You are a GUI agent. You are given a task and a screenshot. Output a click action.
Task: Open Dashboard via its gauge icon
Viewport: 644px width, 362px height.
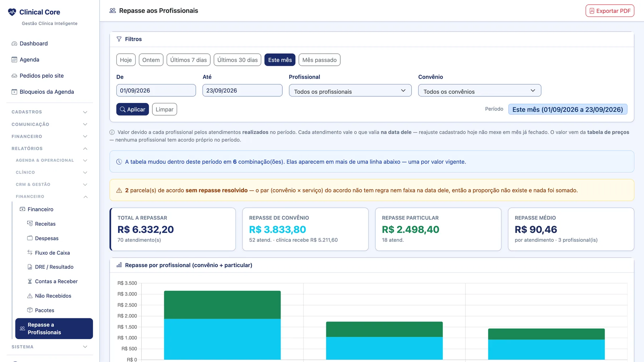tap(14, 44)
